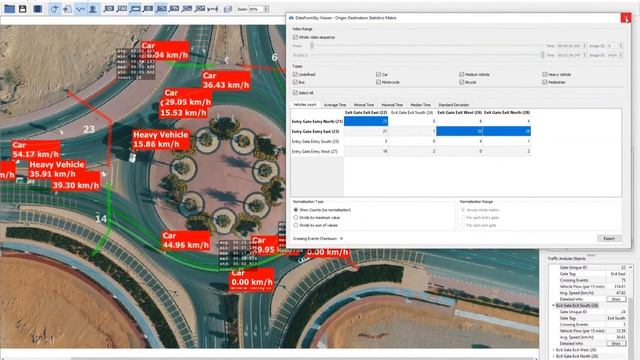Toggle the person silhouette toolbar icon

pos(93,9)
